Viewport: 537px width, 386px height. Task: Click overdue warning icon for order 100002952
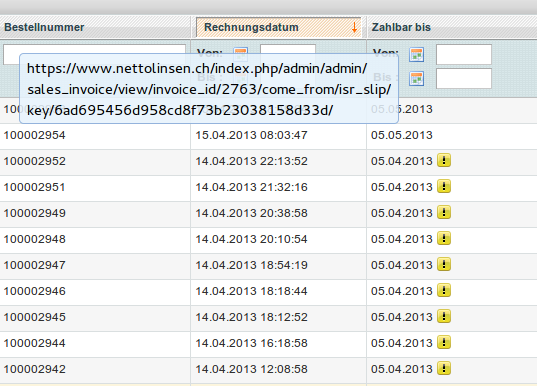(444, 161)
